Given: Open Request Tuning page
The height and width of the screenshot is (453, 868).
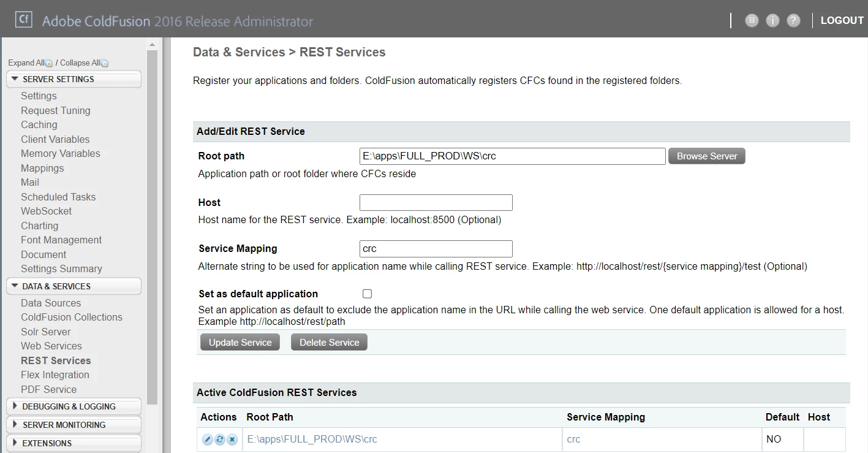Looking at the screenshot, I should [x=56, y=110].
